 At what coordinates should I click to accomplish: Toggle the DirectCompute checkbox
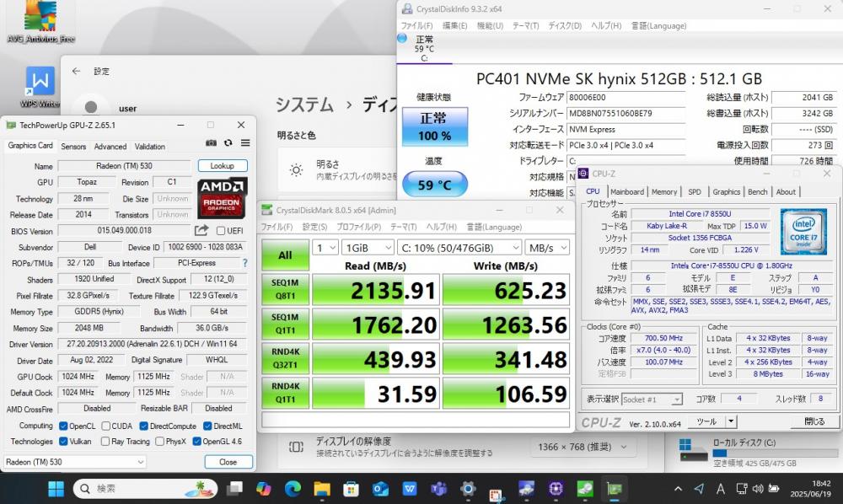[143, 426]
